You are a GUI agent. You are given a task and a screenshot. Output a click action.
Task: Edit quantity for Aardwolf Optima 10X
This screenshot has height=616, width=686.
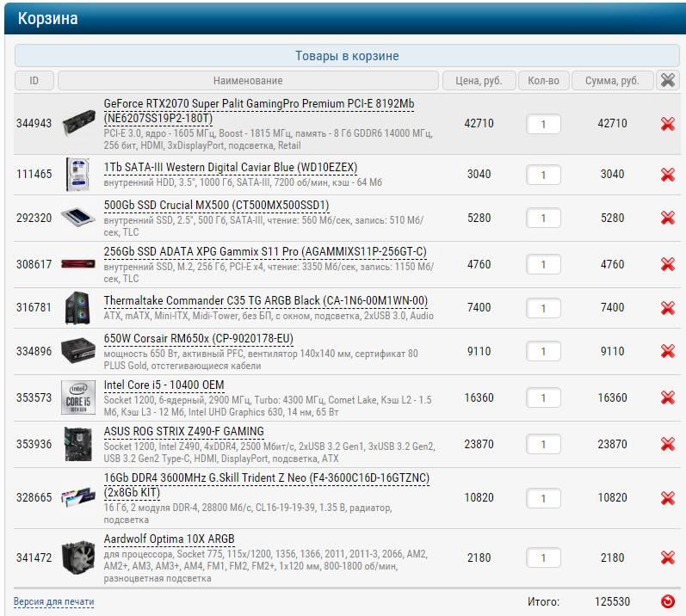coord(543,557)
